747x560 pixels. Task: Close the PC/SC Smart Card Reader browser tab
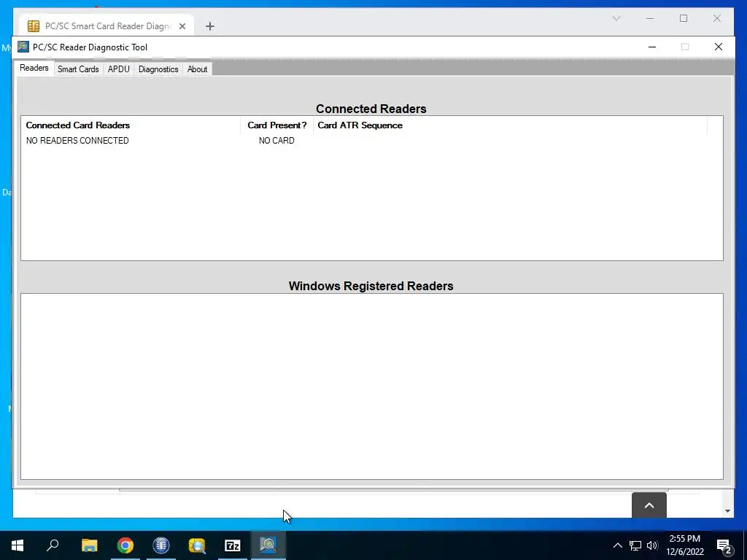pos(182,26)
